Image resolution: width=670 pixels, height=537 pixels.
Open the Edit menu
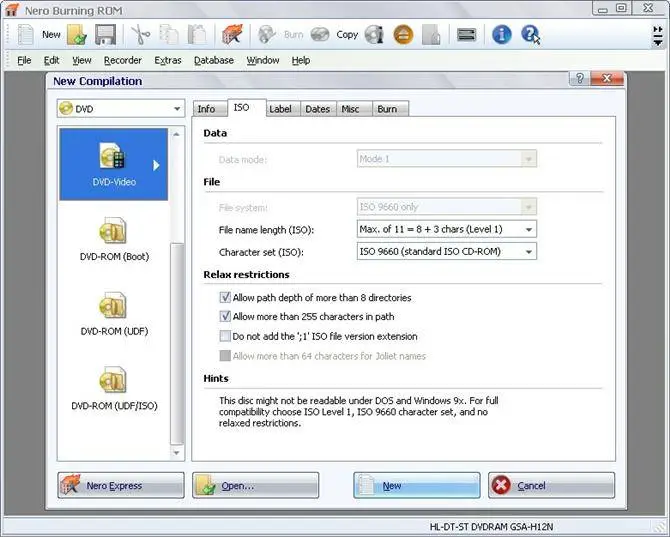click(52, 60)
